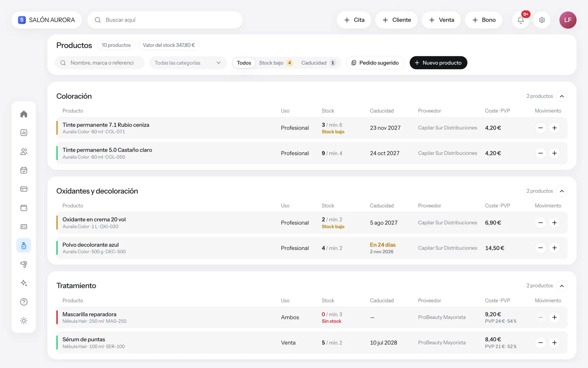The width and height of the screenshot is (588, 368).
Task: Collapse the Tratamiento section
Action: pos(562,286)
